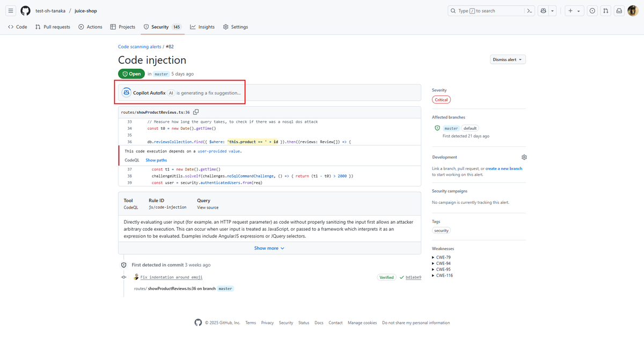Click the default branch label
Image resolution: width=644 pixels, height=362 pixels.
470,128
